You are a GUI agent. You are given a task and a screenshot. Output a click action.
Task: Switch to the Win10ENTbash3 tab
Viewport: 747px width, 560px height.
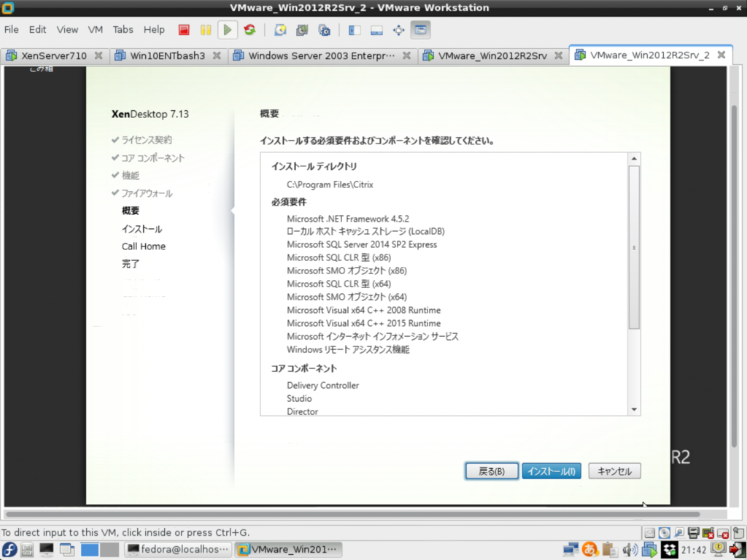pos(167,55)
